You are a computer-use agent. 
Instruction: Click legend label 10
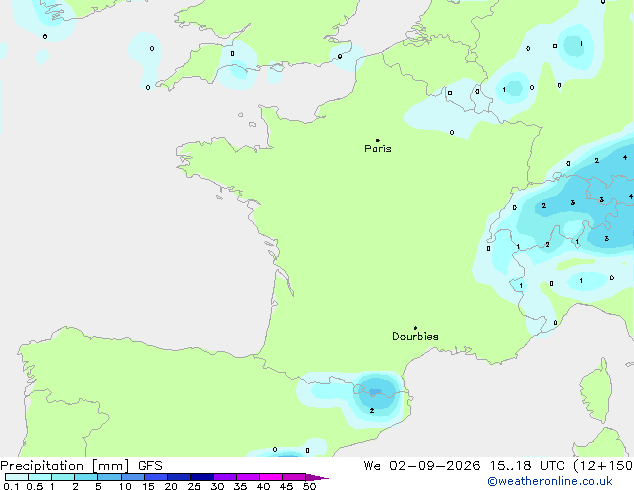click(x=125, y=486)
